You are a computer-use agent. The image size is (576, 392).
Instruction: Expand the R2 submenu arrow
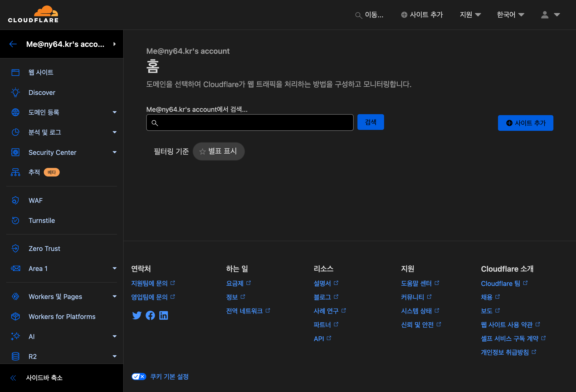[x=114, y=356]
